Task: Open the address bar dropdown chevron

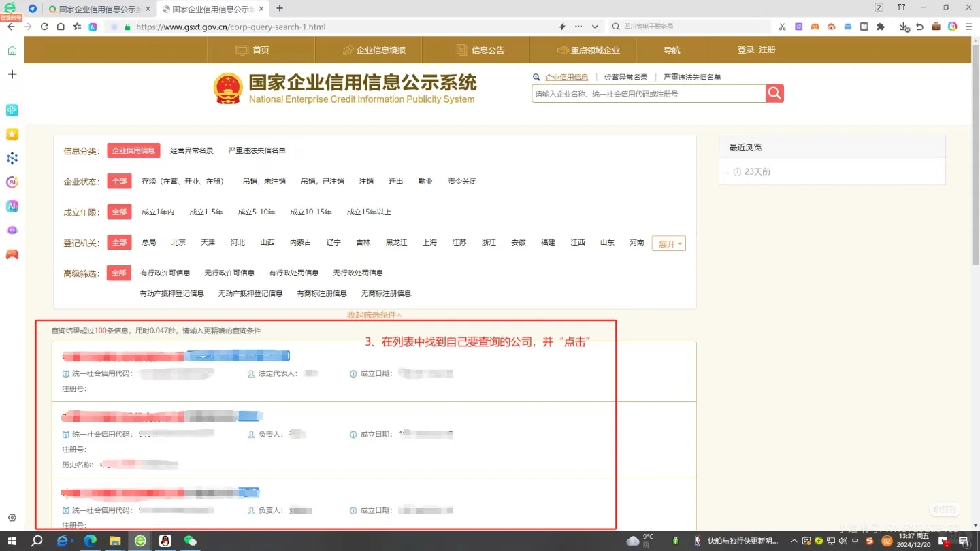Action: 595,27
